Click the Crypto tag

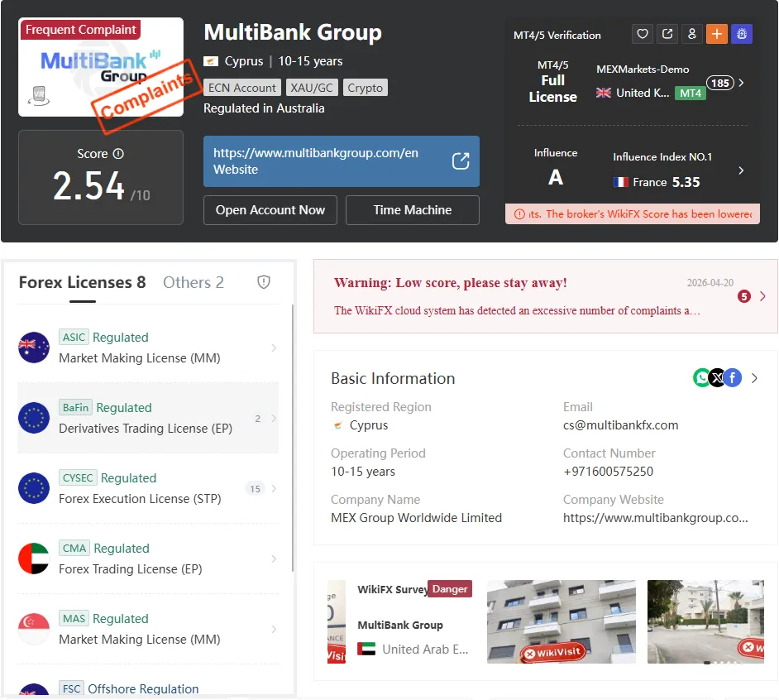(366, 88)
